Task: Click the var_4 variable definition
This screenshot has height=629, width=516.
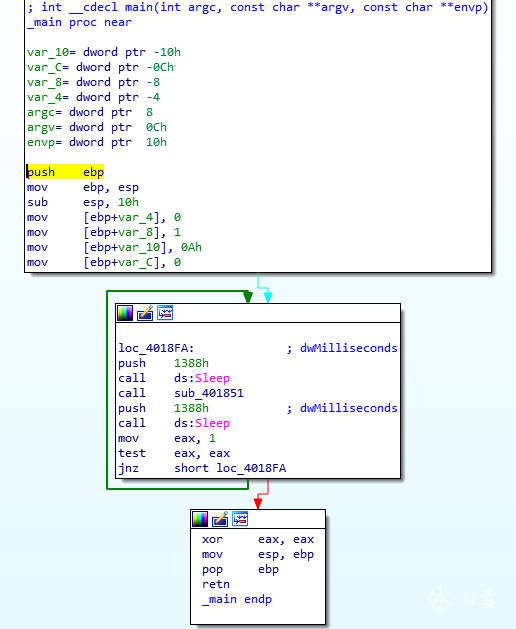Action: click(93, 97)
